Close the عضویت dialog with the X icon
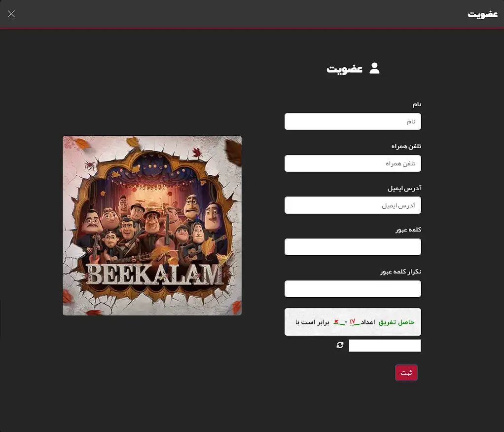504x432 pixels. click(11, 14)
